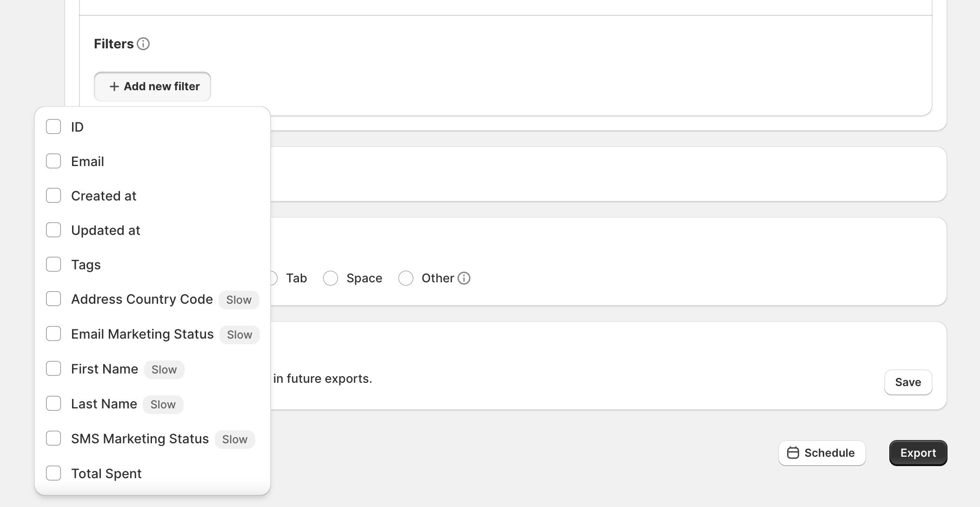Click the 'in future exports.' text
The height and width of the screenshot is (507, 980).
(323, 379)
